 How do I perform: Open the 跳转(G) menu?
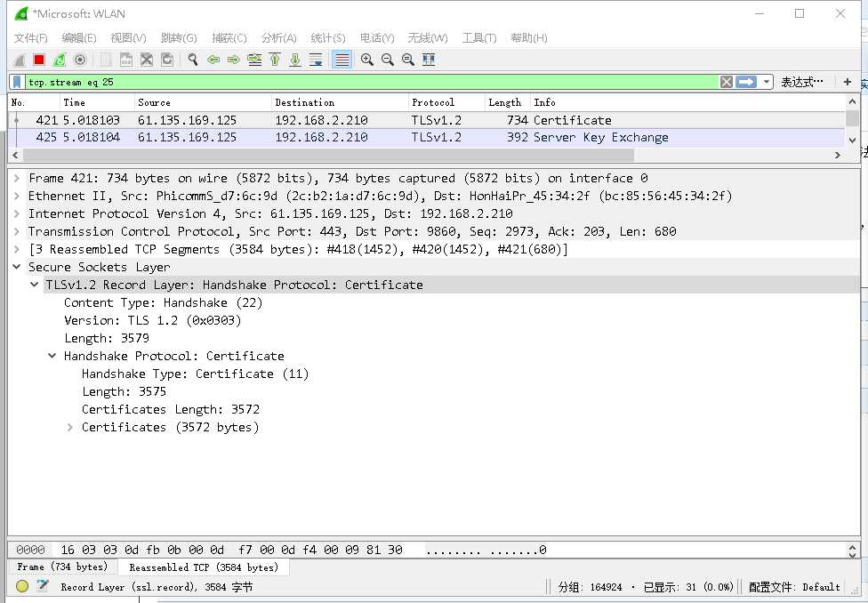point(179,37)
